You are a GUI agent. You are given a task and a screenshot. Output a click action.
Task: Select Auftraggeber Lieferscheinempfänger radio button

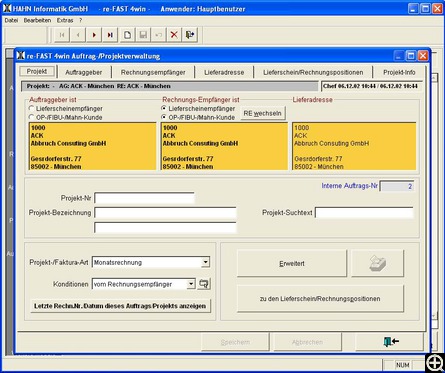32,108
